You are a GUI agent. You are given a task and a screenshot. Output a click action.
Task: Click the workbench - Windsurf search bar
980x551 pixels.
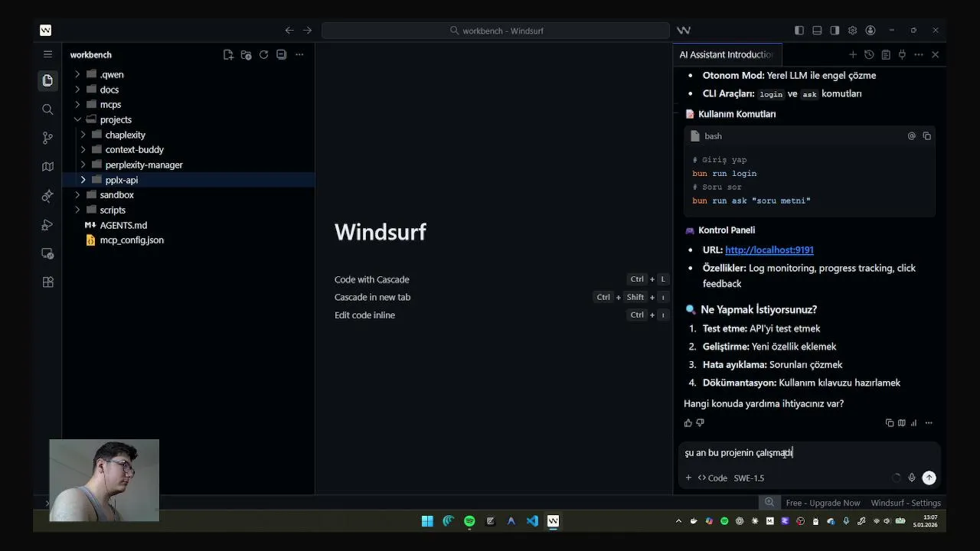tap(495, 31)
